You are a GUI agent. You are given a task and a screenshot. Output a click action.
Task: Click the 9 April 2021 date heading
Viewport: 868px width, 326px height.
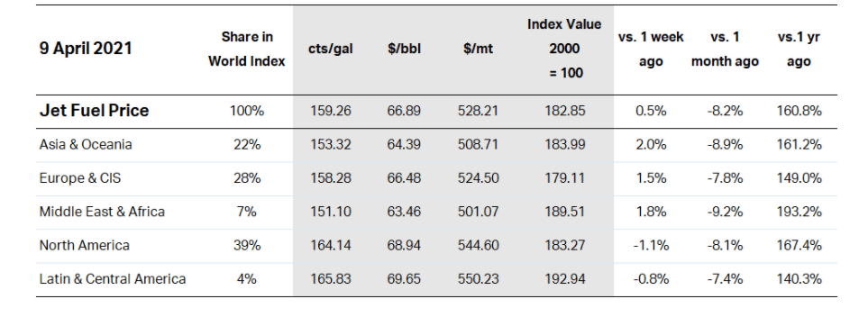click(86, 49)
